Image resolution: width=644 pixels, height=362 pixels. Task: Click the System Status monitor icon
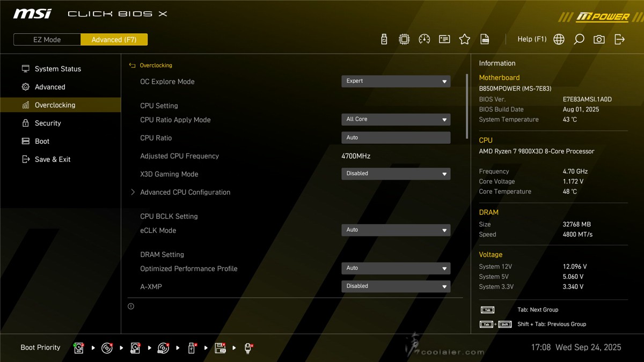click(25, 69)
